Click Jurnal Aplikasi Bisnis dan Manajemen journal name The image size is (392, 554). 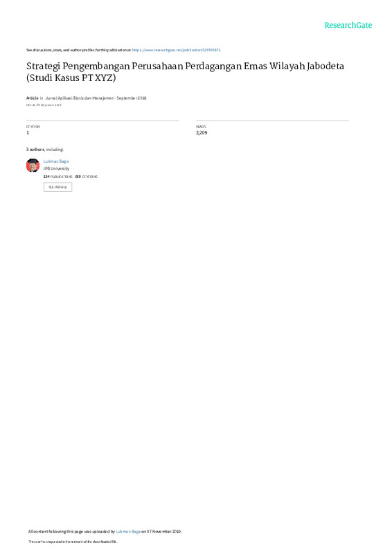pyautogui.click(x=80, y=98)
